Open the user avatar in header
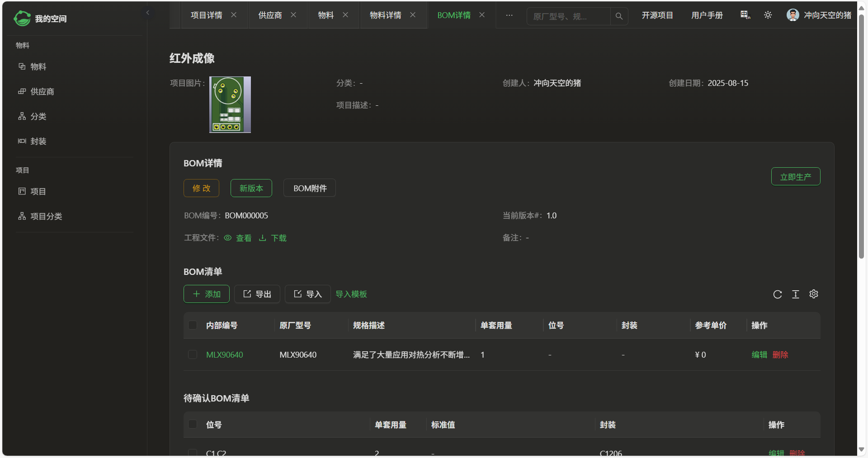The image size is (868, 458). tap(793, 15)
